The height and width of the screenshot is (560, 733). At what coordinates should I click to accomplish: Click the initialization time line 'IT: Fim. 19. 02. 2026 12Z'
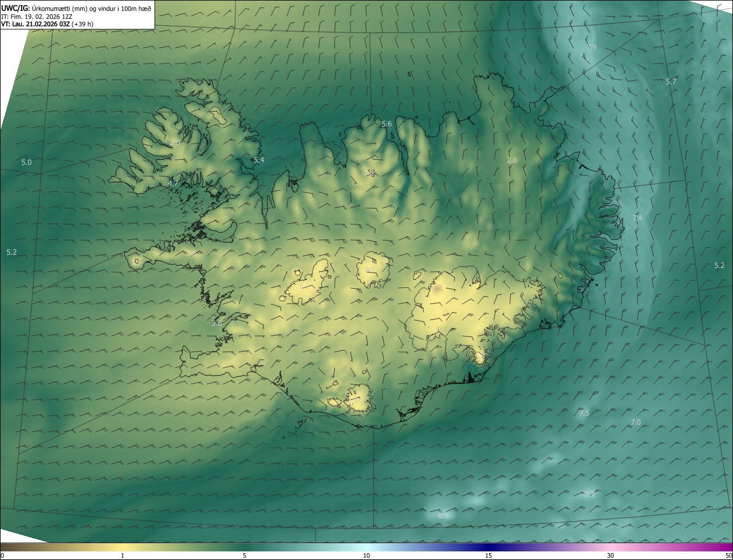tap(37, 17)
